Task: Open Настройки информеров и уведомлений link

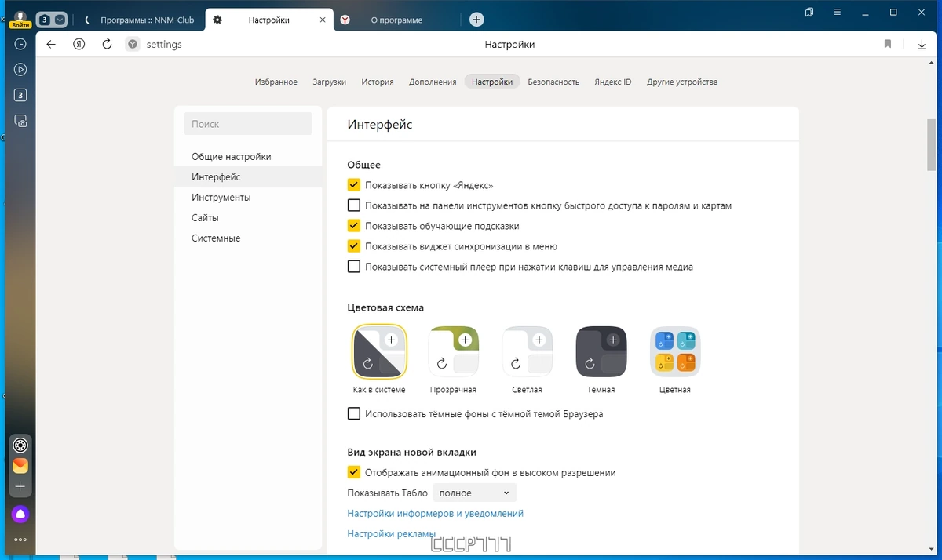Action: coord(436,514)
